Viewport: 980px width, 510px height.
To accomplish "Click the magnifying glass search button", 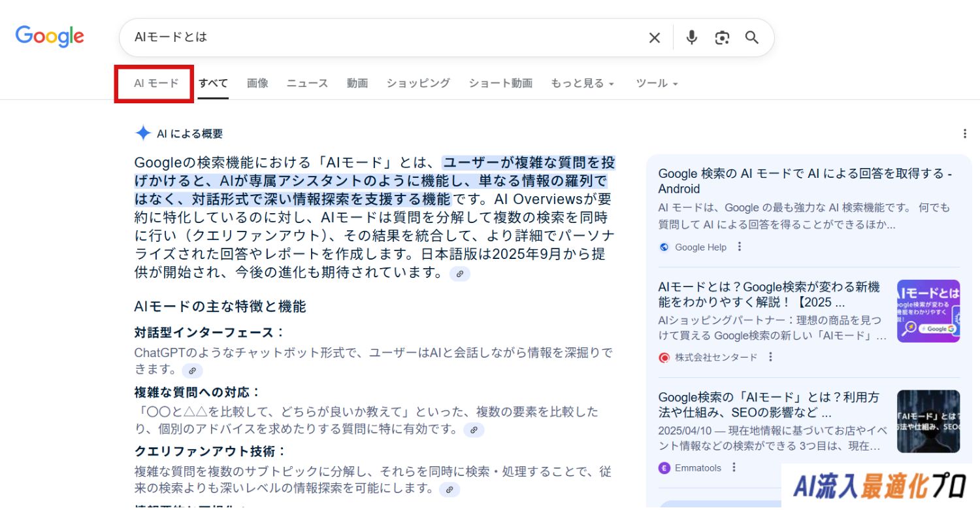I will pyautogui.click(x=752, y=38).
